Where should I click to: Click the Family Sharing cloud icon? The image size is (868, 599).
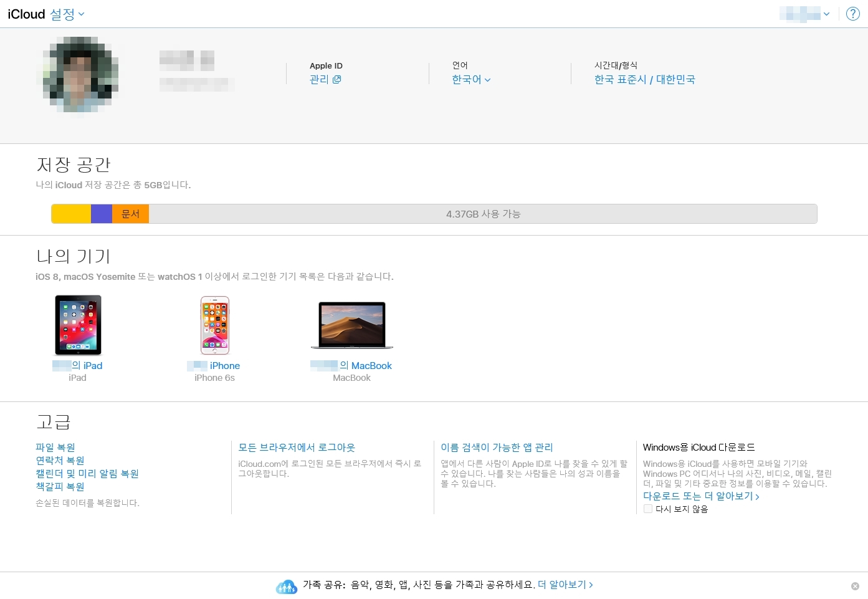287,585
